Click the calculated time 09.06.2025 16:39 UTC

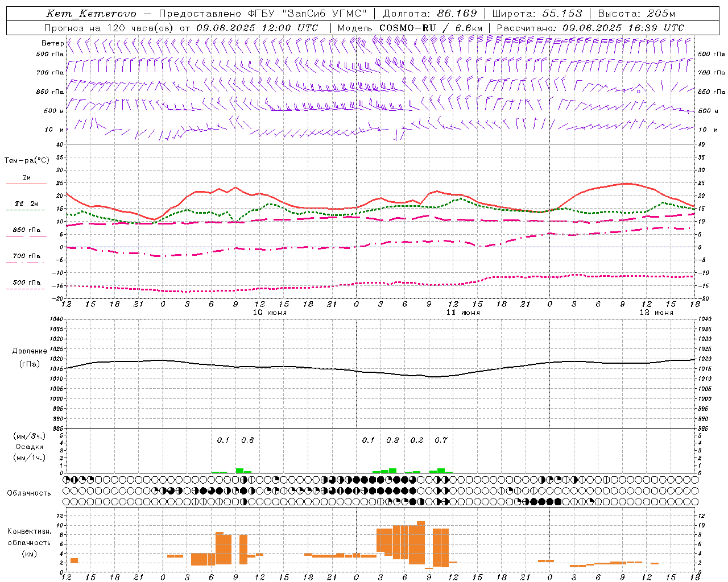(623, 28)
